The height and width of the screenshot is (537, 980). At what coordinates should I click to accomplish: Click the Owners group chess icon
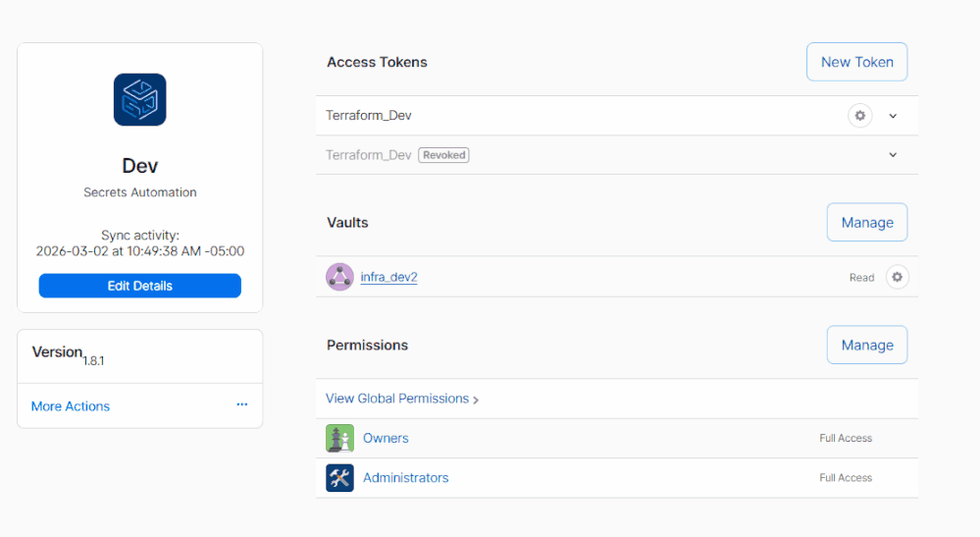(x=339, y=438)
